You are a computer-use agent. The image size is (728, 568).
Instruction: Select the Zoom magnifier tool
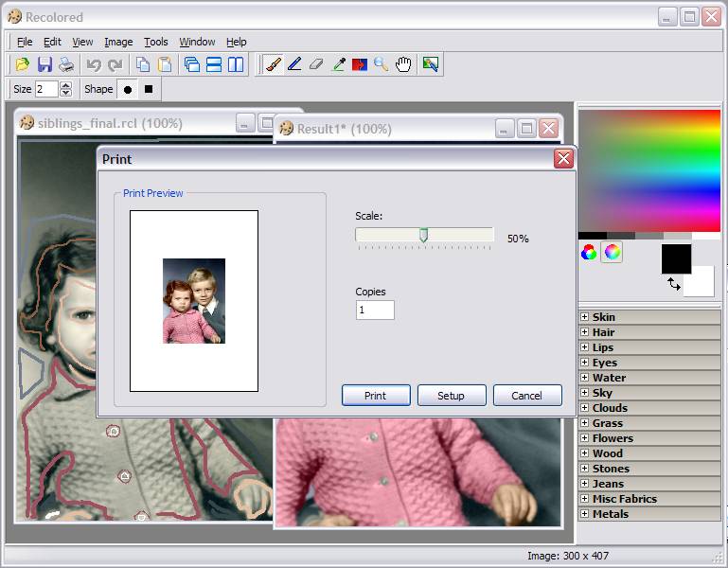pos(382,64)
